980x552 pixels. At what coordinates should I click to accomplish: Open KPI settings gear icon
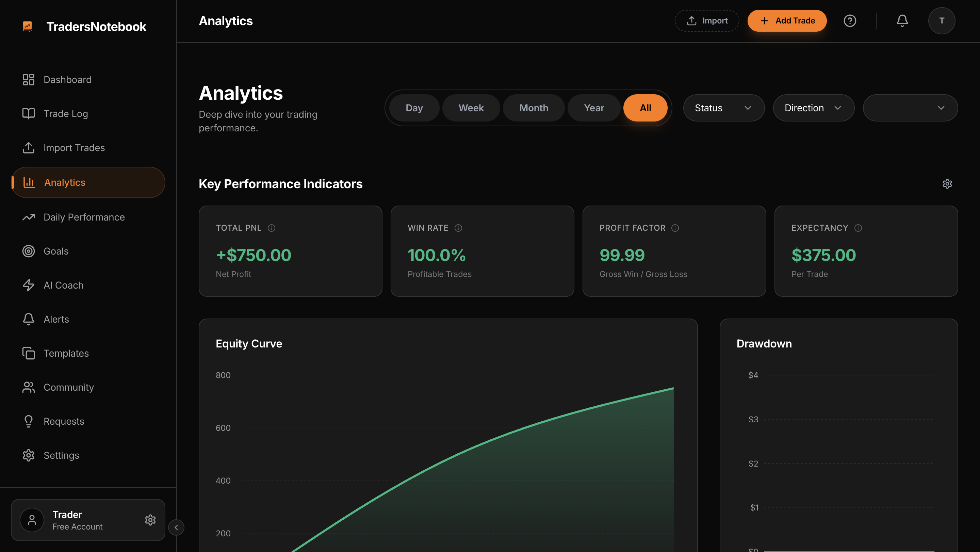tap(947, 184)
